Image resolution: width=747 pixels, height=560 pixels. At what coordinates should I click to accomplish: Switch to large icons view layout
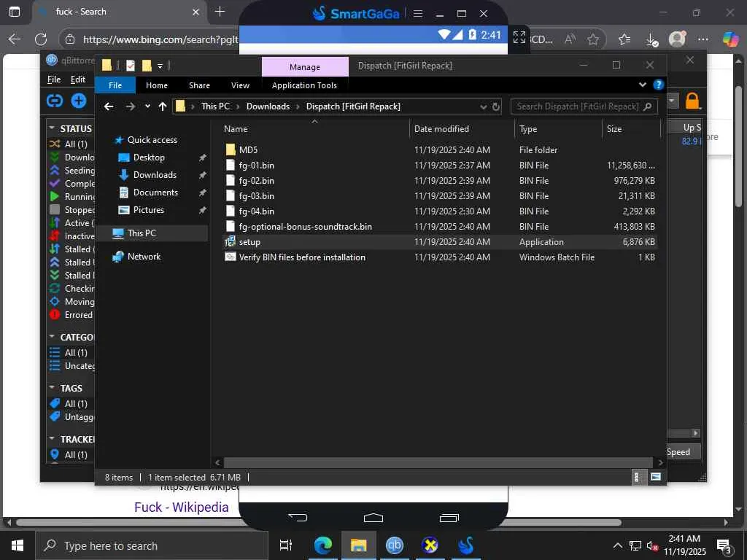coord(656,477)
